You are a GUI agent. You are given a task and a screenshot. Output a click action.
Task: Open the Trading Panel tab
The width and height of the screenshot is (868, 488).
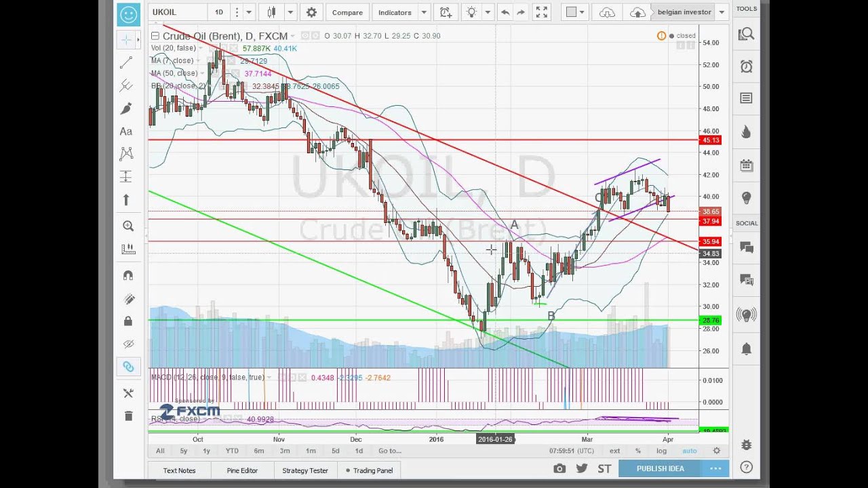click(x=369, y=470)
